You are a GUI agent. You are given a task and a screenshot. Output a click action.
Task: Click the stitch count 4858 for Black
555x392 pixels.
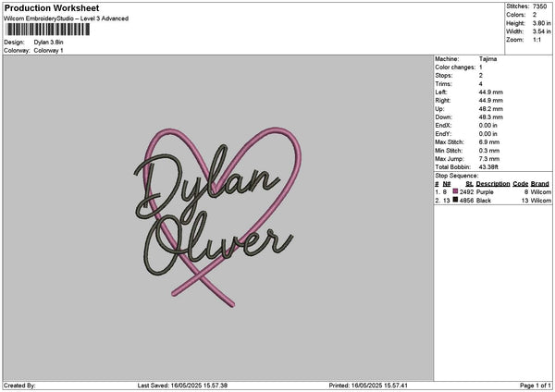(x=466, y=201)
